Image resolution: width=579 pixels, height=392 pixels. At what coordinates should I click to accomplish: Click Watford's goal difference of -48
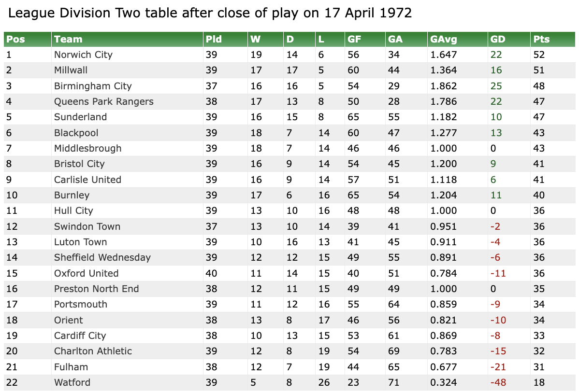pyautogui.click(x=498, y=382)
